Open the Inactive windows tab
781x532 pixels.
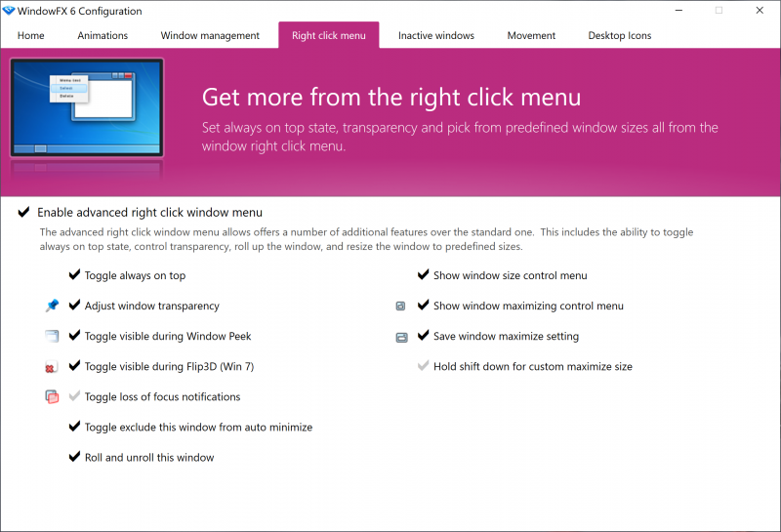click(x=436, y=35)
